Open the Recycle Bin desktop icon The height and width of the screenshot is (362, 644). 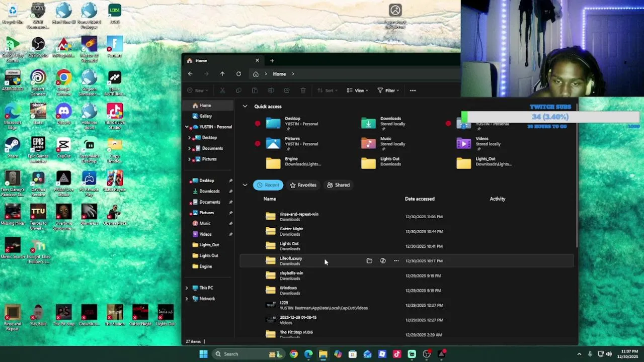tap(13, 14)
